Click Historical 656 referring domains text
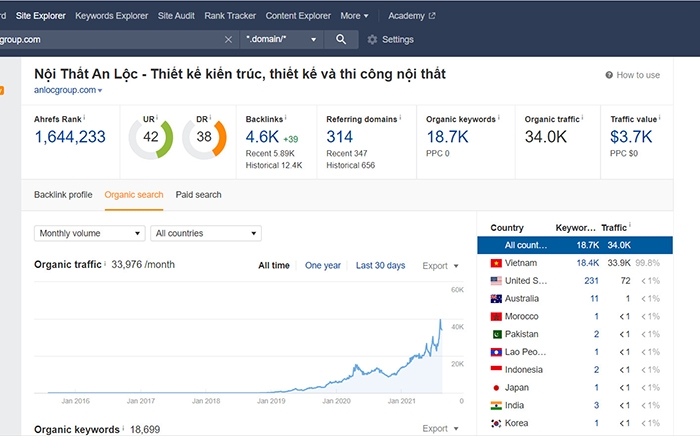Viewport: 700px width, 436px height. coord(350,166)
